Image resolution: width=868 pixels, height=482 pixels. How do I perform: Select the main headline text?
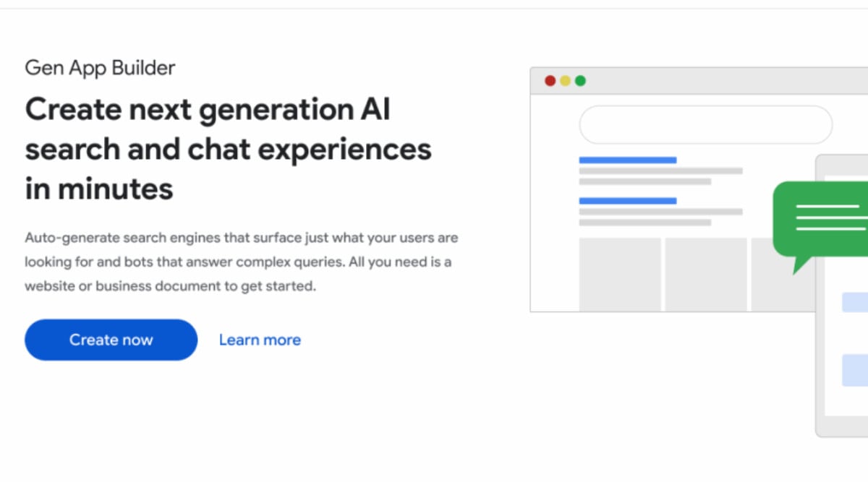tap(228, 149)
